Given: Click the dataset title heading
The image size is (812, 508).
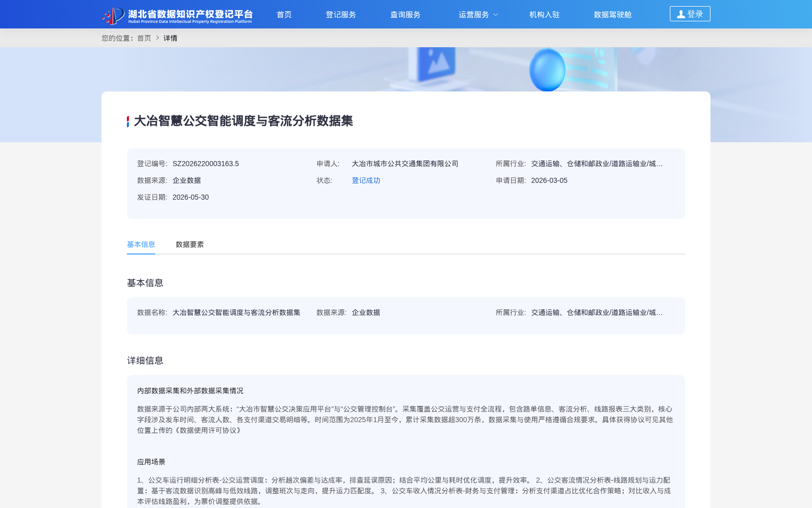Looking at the screenshot, I should pyautogui.click(x=243, y=121).
